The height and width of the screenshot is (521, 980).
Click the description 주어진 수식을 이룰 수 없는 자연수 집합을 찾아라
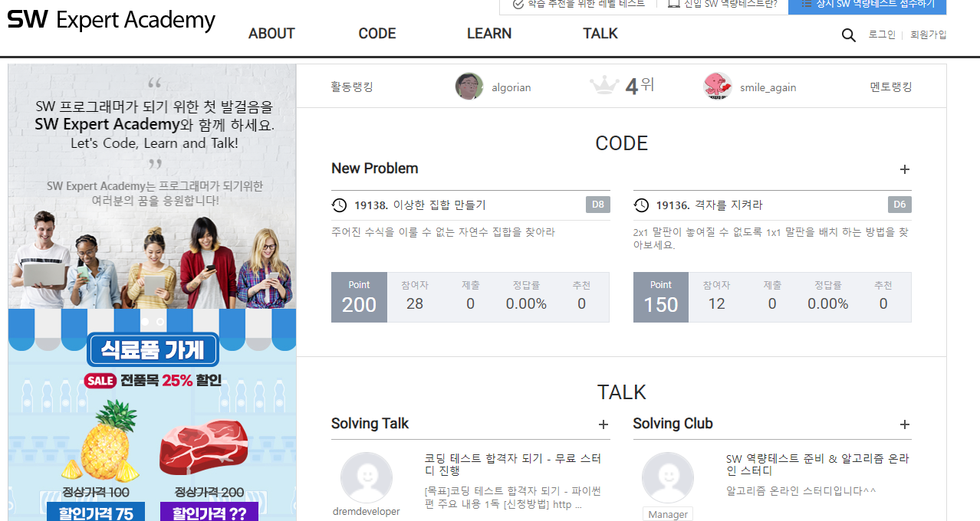[x=443, y=232]
